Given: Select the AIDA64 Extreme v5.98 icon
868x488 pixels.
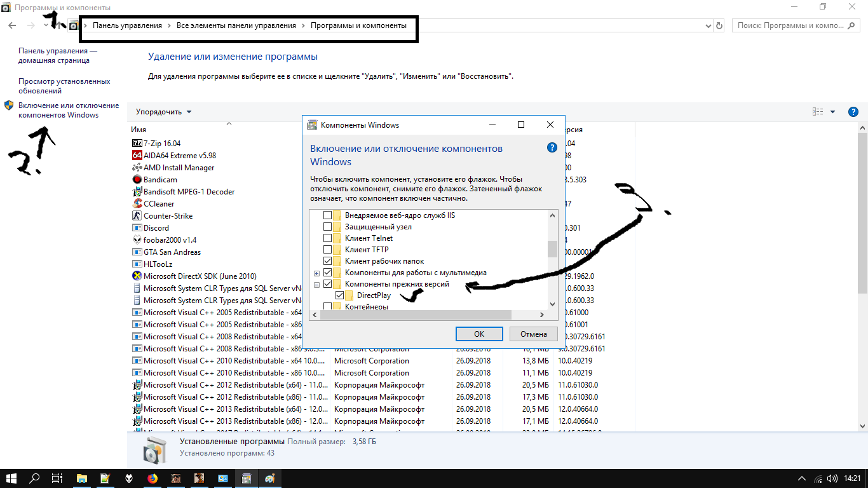Looking at the screenshot, I should tap(137, 156).
